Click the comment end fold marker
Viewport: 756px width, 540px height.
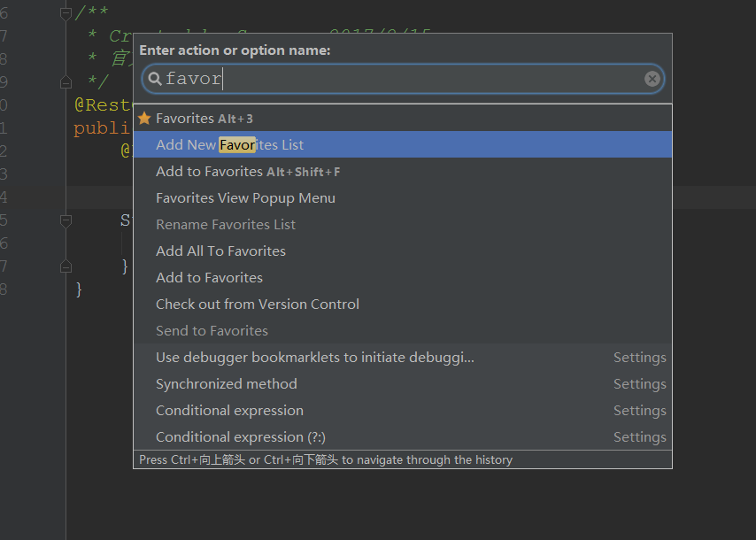(66, 82)
